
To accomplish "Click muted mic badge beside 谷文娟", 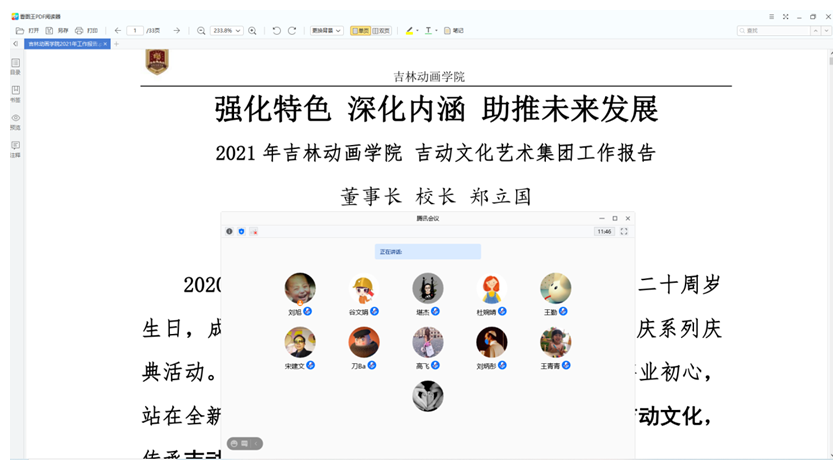I will click(x=374, y=311).
